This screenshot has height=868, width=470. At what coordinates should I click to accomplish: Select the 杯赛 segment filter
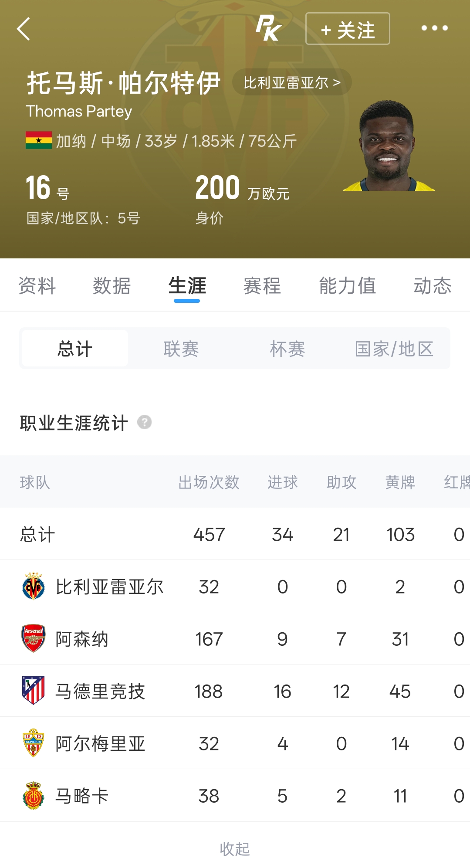(287, 349)
